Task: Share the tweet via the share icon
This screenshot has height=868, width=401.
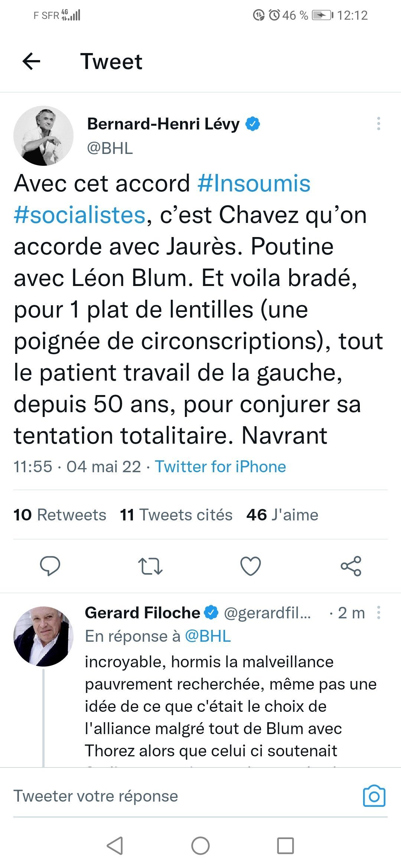Action: point(351,566)
